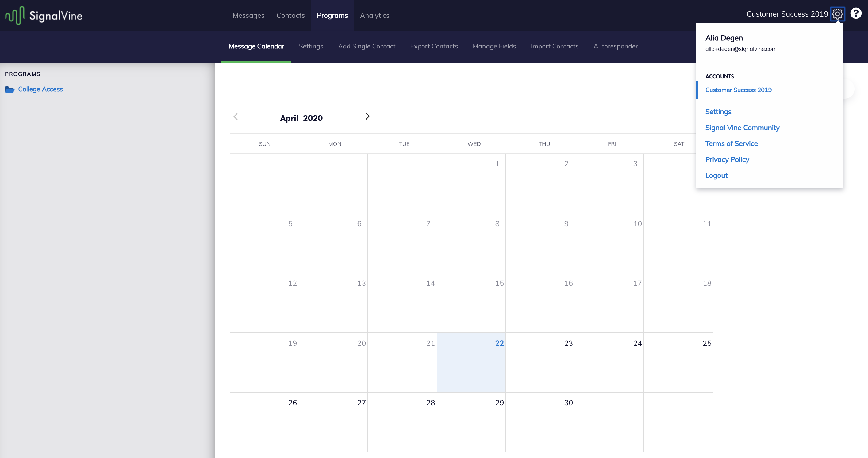Open the Contacts tab
The image size is (868, 458).
[x=290, y=16]
